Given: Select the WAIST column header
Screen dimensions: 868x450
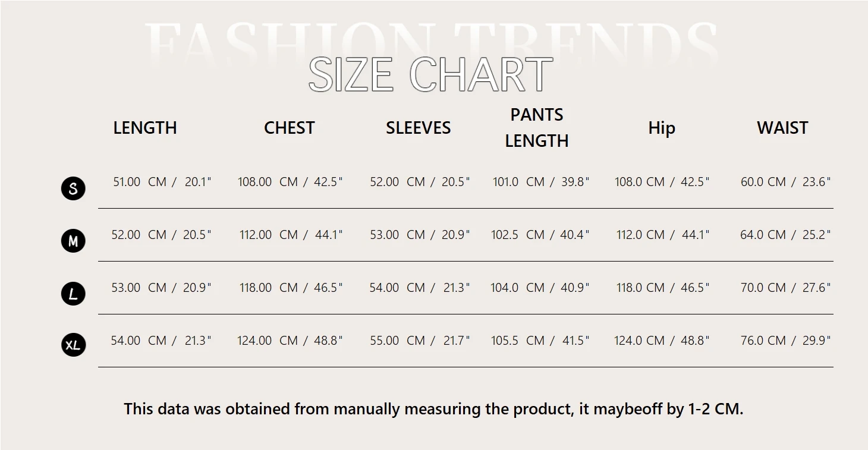Looking at the screenshot, I should (x=782, y=128).
